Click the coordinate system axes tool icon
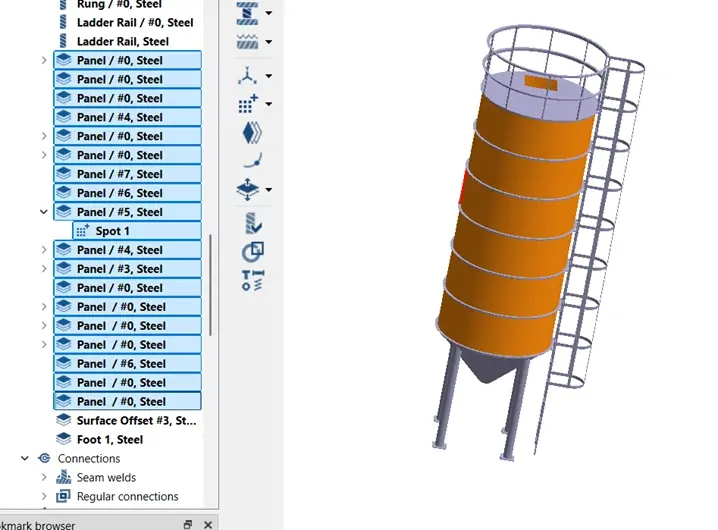Image resolution: width=718 pixels, height=530 pixels. pyautogui.click(x=247, y=76)
